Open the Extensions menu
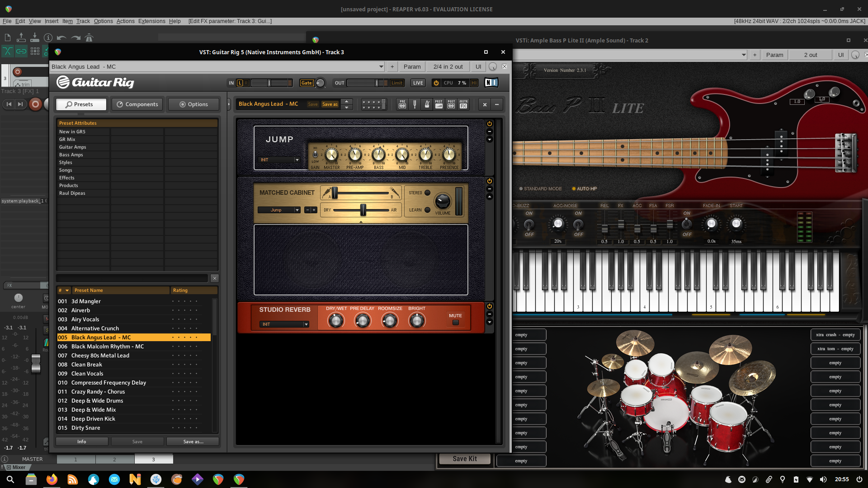Image resolution: width=868 pixels, height=488 pixels. (151, 21)
